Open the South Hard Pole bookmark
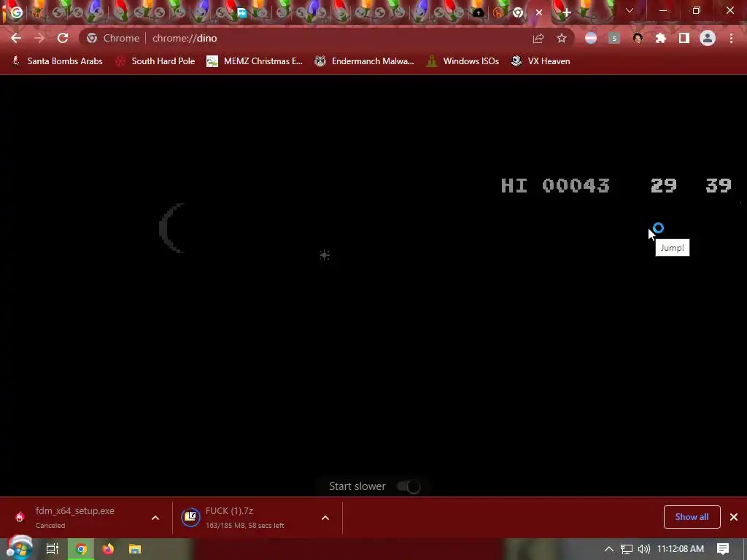This screenshot has height=560, width=747. point(155,61)
